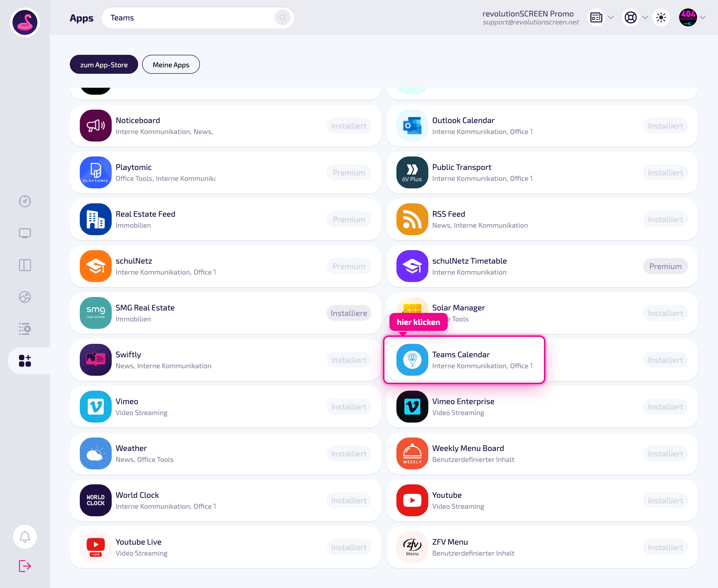This screenshot has width=718, height=588.
Task: Open the World Clock app icon
Action: point(95,500)
